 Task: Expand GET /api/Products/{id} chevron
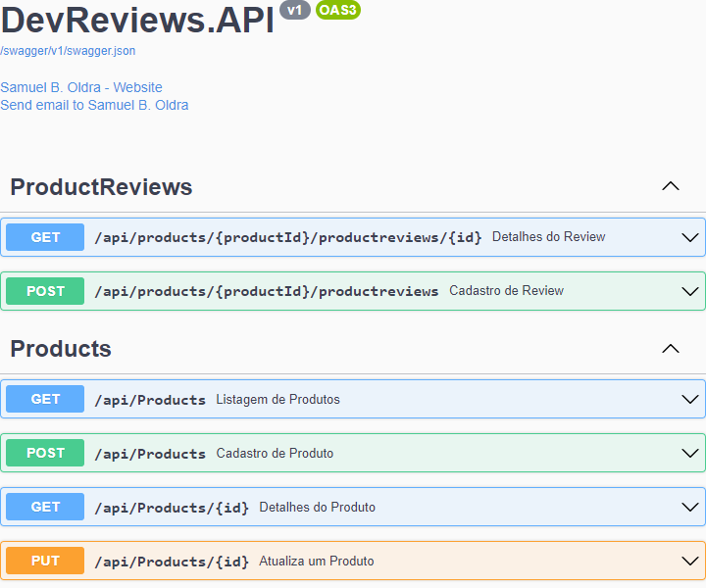coord(689,507)
